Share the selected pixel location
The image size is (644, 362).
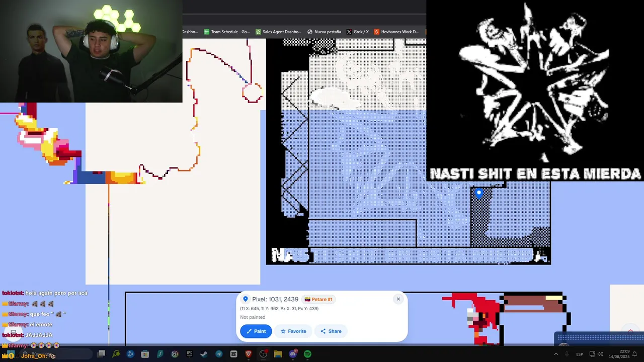point(331,331)
